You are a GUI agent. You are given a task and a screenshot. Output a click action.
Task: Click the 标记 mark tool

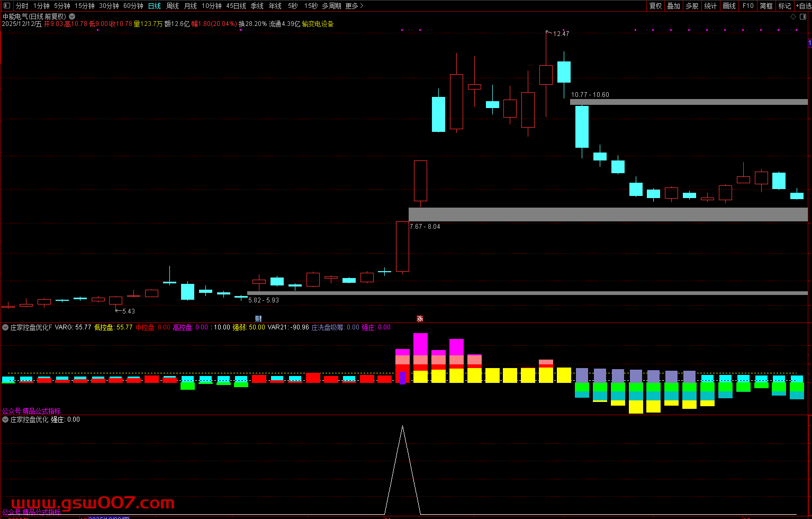784,6
